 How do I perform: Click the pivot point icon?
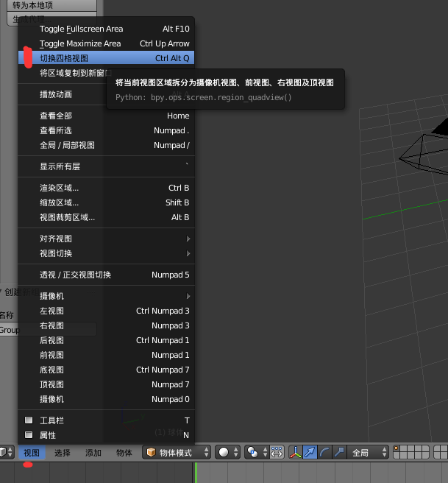(x=252, y=452)
